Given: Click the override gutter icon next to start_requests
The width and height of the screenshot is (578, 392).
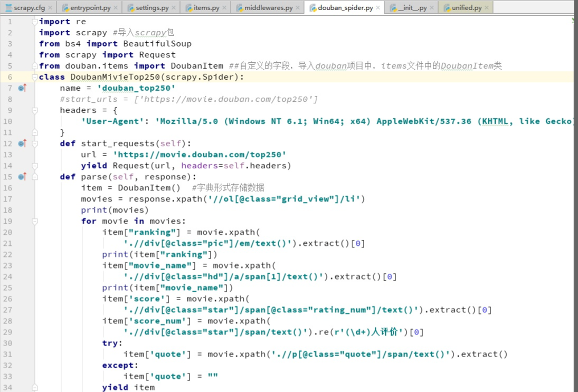Looking at the screenshot, I should point(22,144).
